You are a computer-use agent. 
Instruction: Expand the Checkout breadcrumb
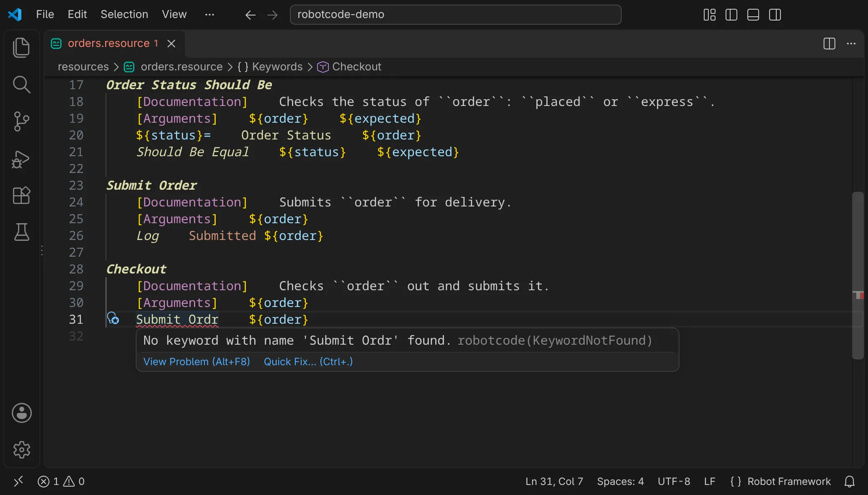pyautogui.click(x=349, y=67)
